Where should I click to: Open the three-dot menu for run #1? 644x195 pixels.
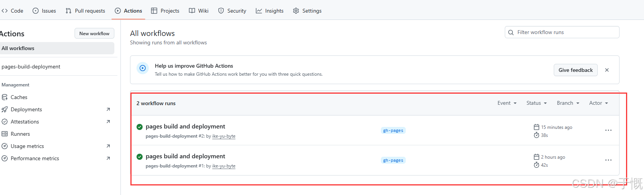(x=608, y=160)
